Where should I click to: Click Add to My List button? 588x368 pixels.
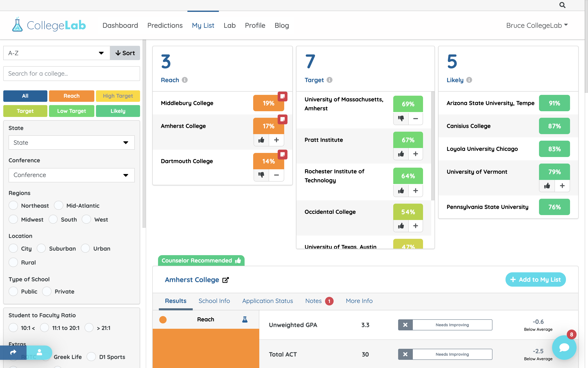[536, 280]
